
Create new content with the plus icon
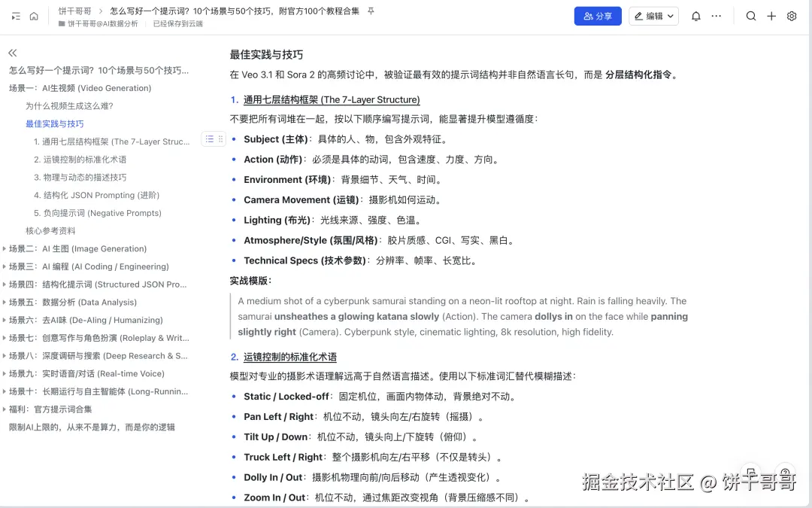click(x=771, y=16)
